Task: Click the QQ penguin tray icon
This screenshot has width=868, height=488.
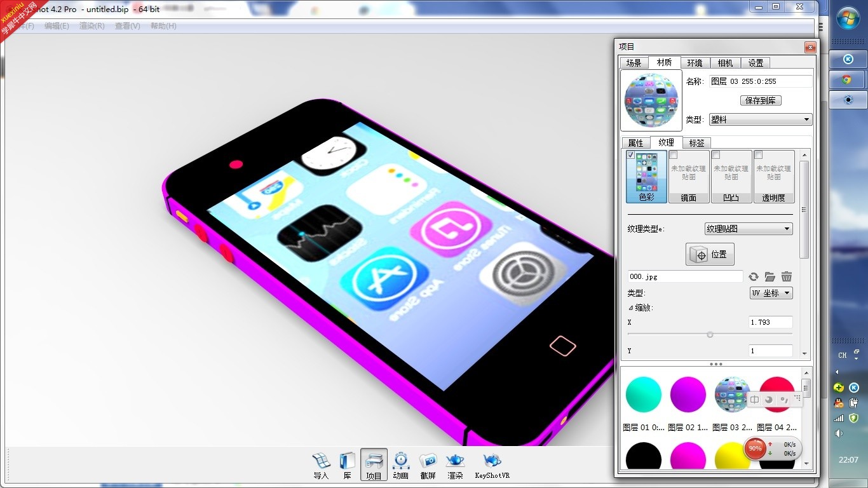Action: [839, 403]
